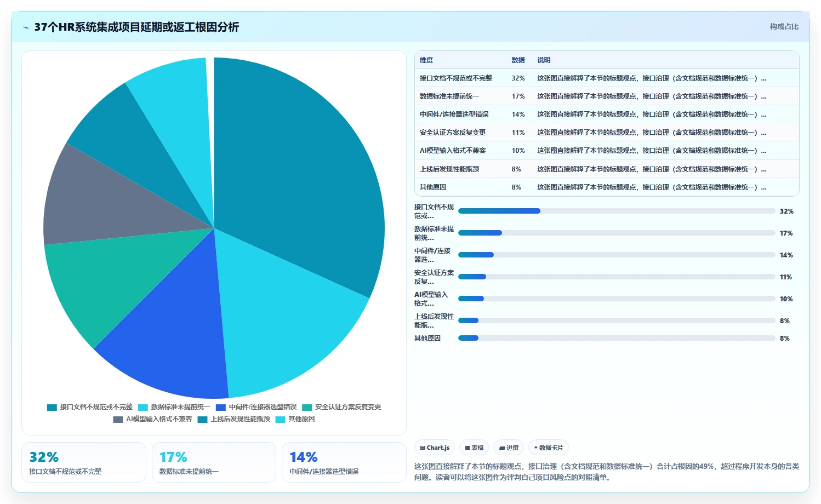
Task: Open the 14% 中间件/连接器选型错误 stat card
Action: [x=344, y=462]
